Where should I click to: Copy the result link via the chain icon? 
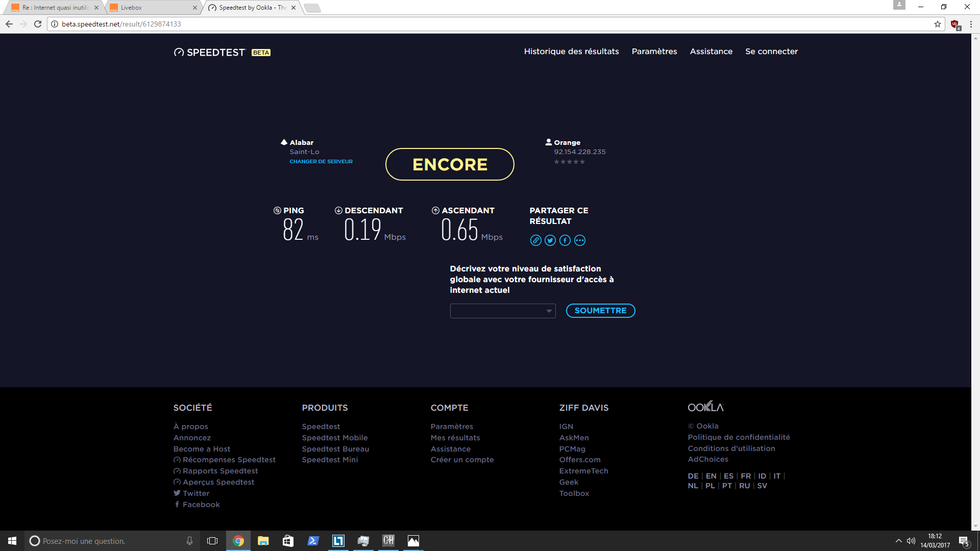535,240
